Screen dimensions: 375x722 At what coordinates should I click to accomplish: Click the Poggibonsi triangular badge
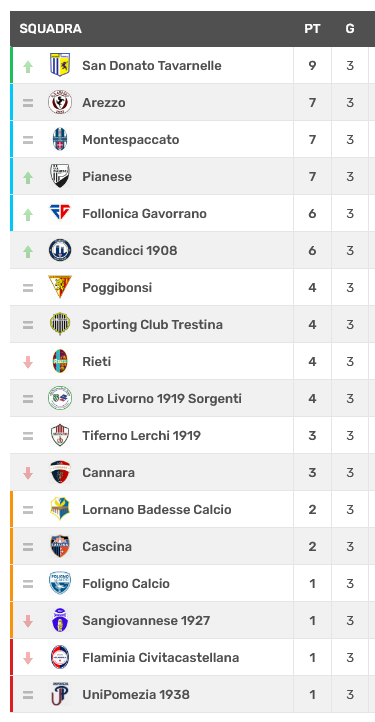pos(60,287)
